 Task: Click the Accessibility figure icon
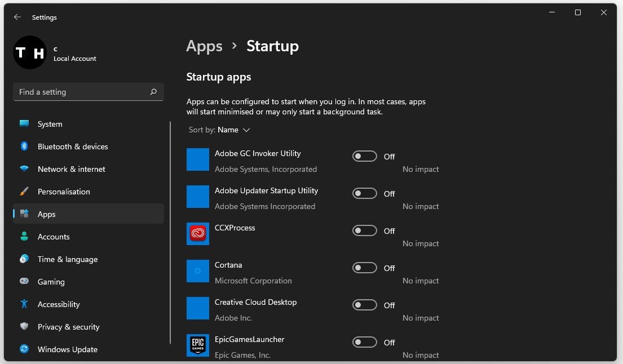click(x=24, y=304)
